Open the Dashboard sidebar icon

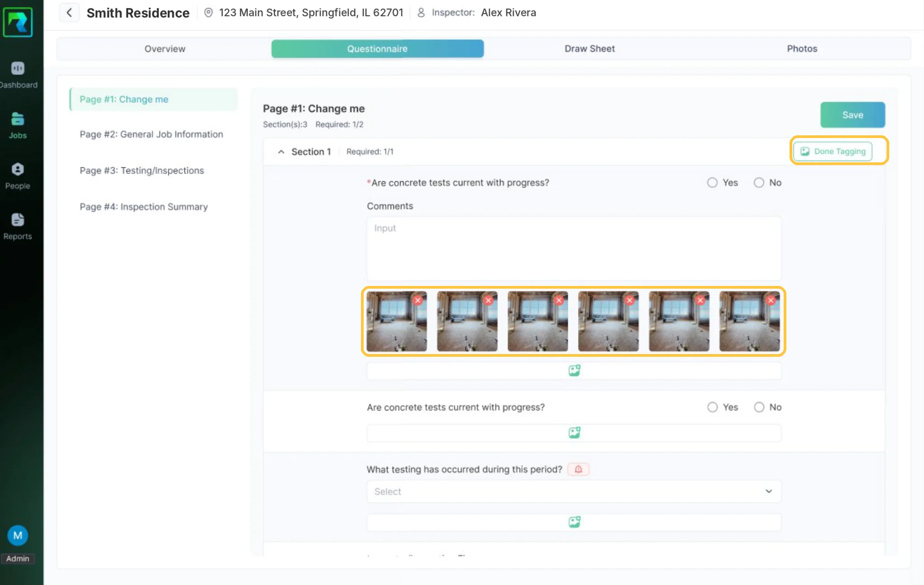coord(18,69)
